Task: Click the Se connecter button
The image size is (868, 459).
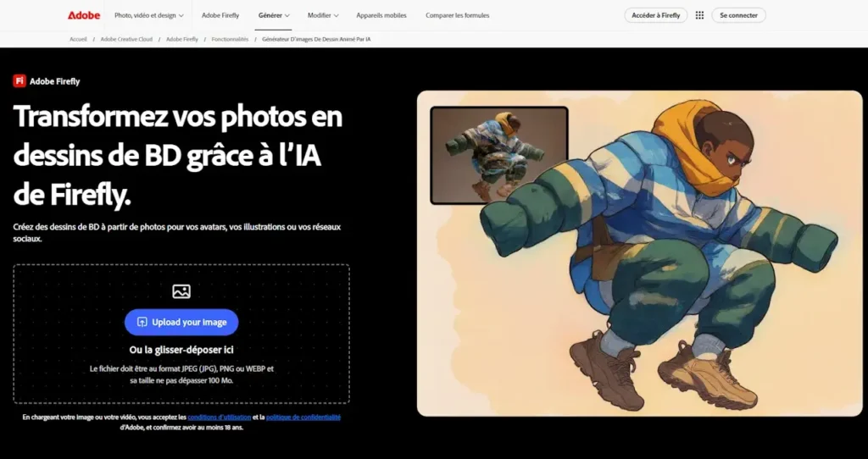Action: coord(738,15)
